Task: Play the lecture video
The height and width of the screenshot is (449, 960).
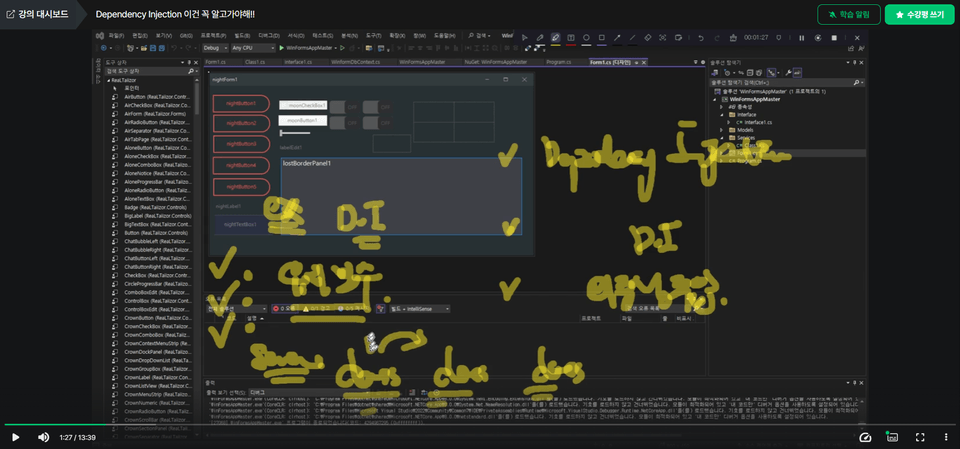Action: 16,437
